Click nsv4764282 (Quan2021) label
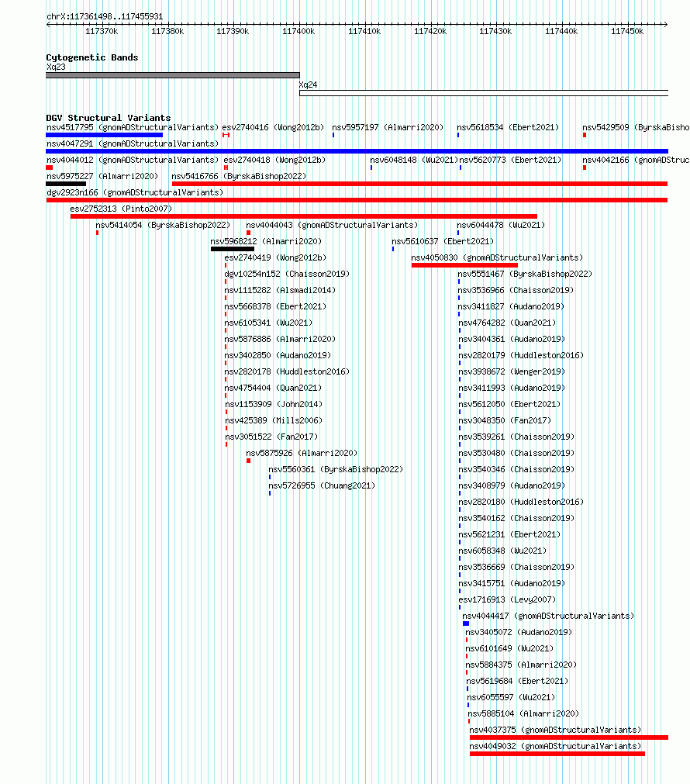The image size is (690, 784). coord(507,323)
